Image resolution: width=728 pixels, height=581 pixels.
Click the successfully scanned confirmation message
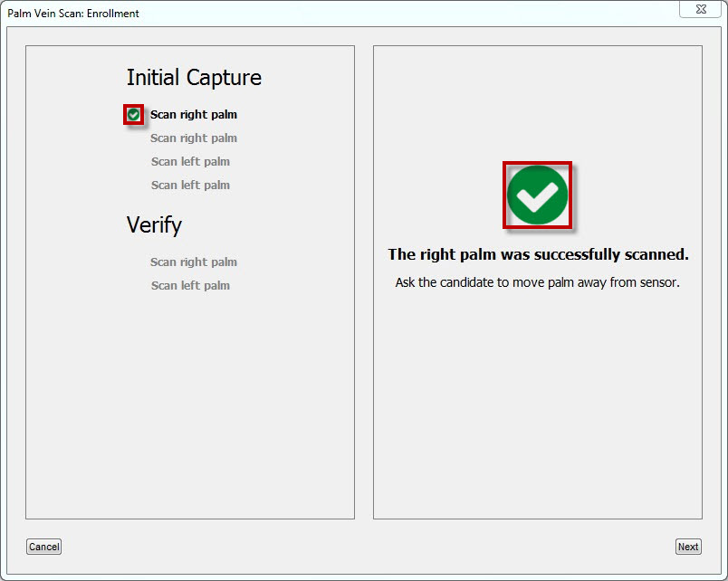[x=538, y=255]
